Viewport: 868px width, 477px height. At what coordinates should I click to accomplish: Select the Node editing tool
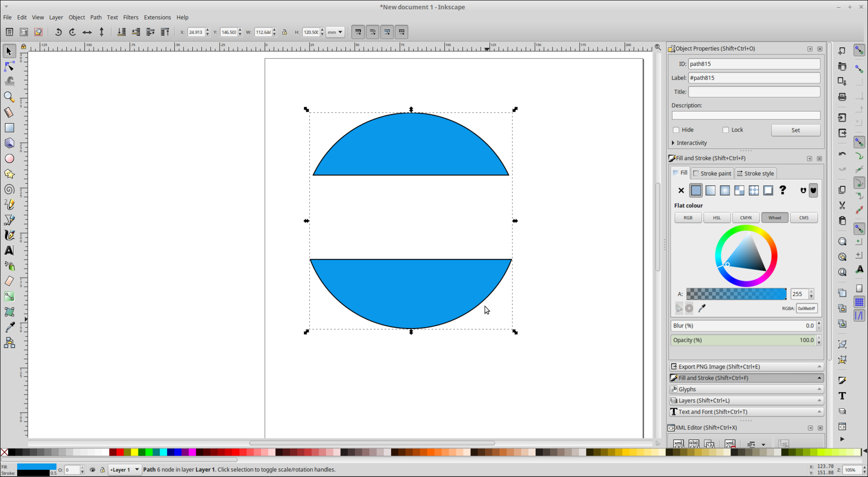[9, 66]
